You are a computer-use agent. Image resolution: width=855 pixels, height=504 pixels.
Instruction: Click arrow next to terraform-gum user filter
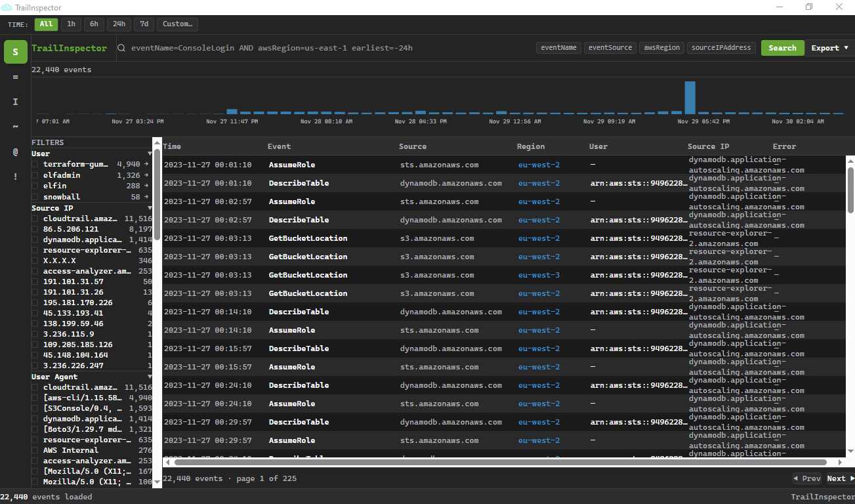[x=147, y=164]
